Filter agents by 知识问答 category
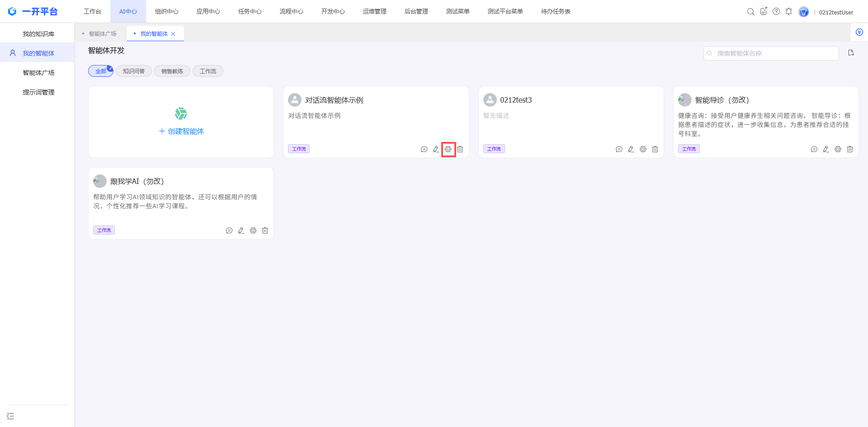This screenshot has width=868, height=427. point(134,71)
